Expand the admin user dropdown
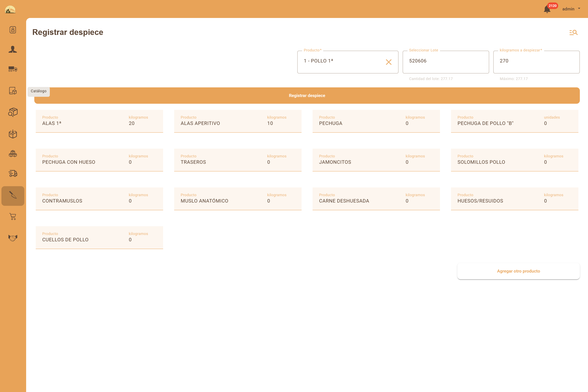The image size is (588, 392). 571,9
